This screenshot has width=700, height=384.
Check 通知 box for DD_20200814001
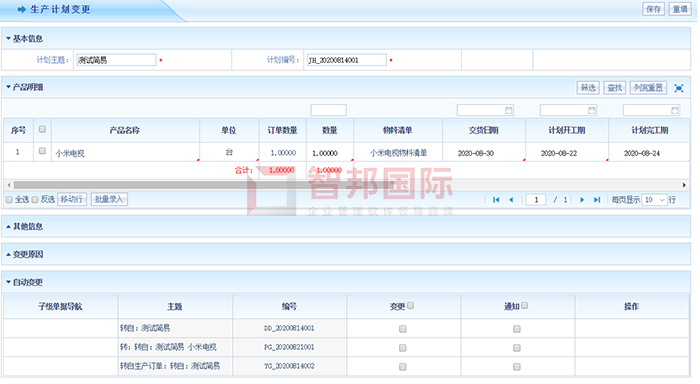[x=517, y=329]
